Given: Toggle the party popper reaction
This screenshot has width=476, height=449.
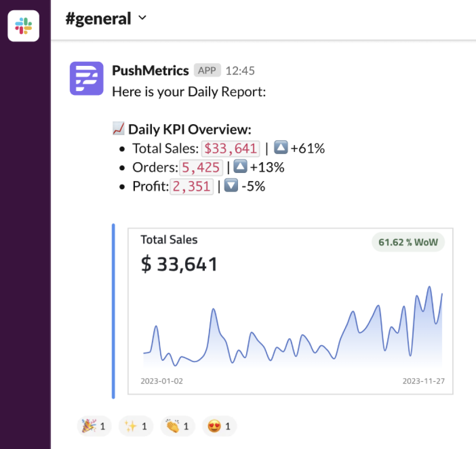Looking at the screenshot, I should tap(94, 426).
